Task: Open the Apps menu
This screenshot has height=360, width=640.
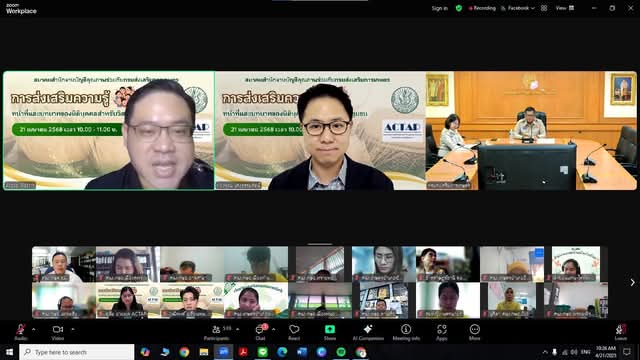Action: click(x=442, y=332)
